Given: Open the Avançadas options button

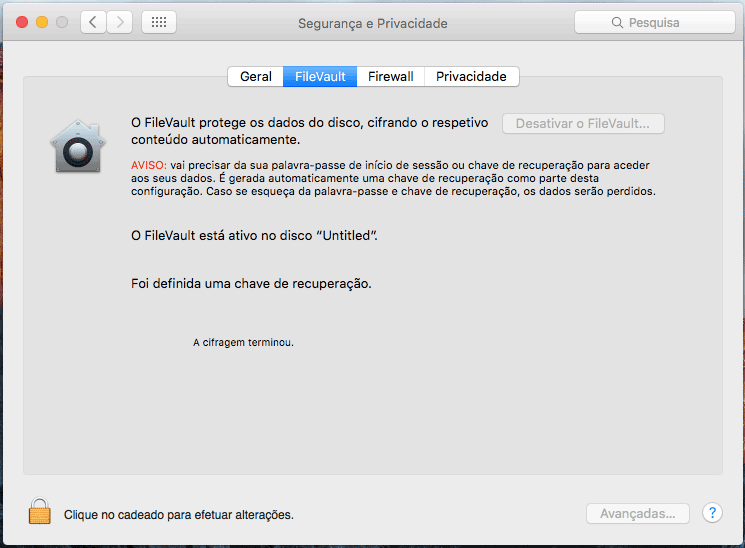Looking at the screenshot, I should click(x=638, y=514).
